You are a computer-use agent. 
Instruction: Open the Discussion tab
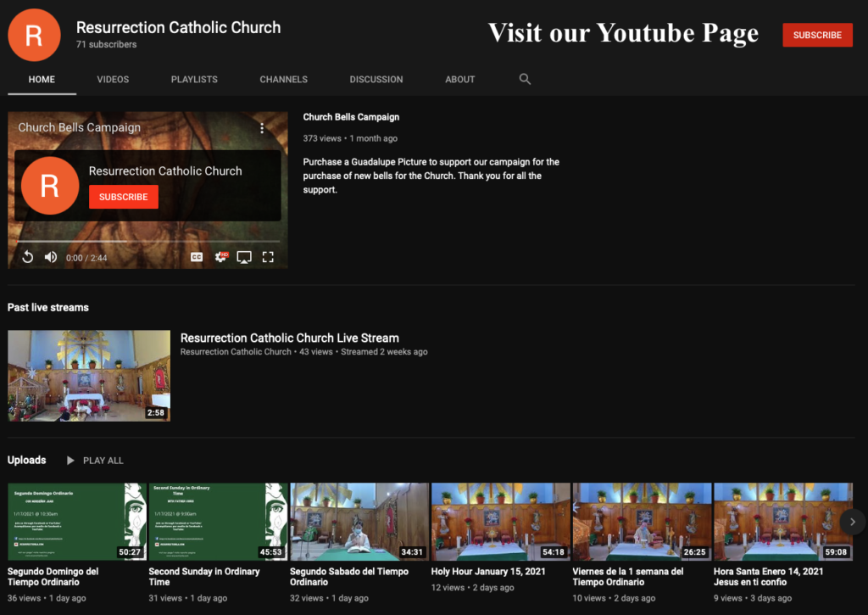[x=376, y=79]
